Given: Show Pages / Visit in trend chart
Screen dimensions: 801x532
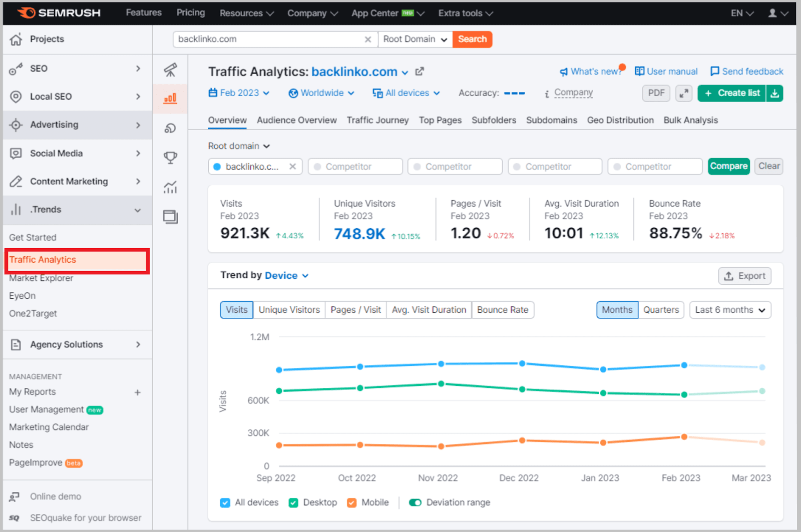Looking at the screenshot, I should (x=355, y=310).
